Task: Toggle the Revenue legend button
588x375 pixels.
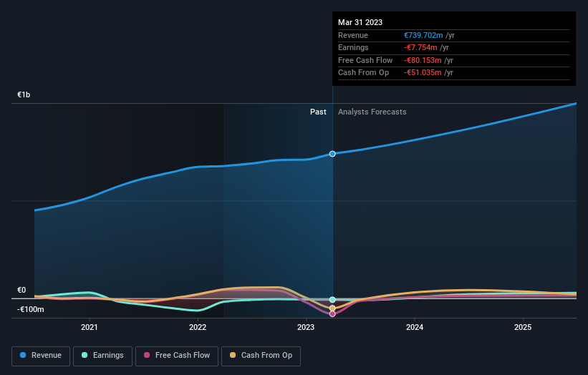Action: 41,356
